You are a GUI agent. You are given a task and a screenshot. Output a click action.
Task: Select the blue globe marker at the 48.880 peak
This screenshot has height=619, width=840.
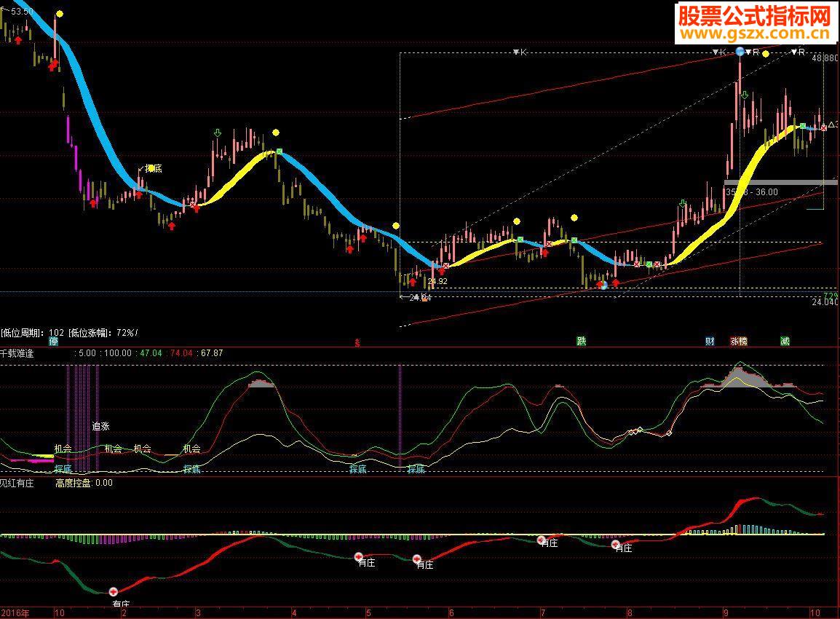click(740, 52)
